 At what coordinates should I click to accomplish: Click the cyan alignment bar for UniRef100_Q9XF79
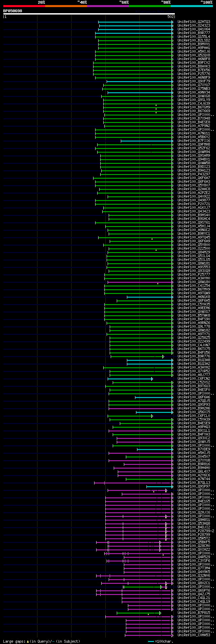[x=139, y=81]
